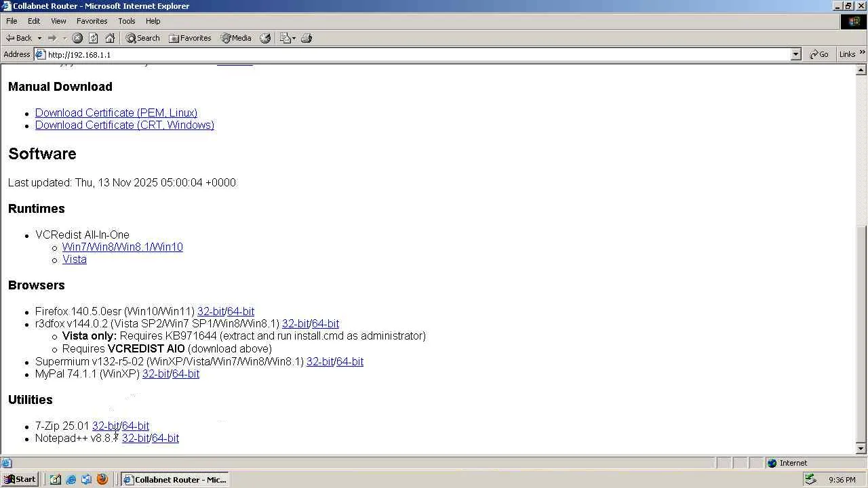Open the Mail toolbar button
The image size is (868, 488).
[x=288, y=38]
